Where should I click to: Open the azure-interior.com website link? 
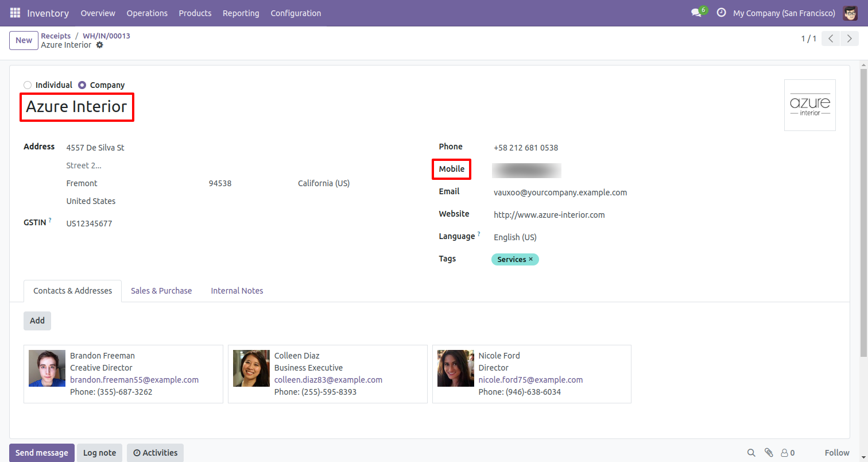tap(549, 215)
